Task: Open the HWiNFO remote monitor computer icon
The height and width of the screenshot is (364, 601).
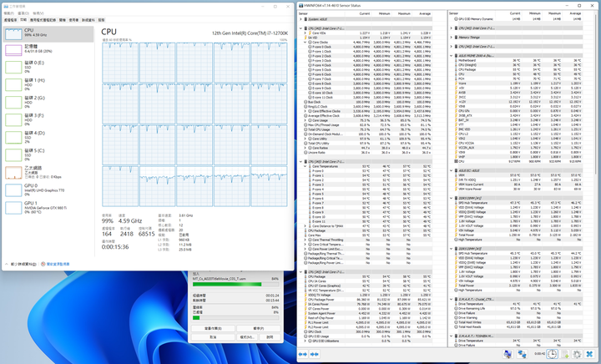Action: (508, 354)
